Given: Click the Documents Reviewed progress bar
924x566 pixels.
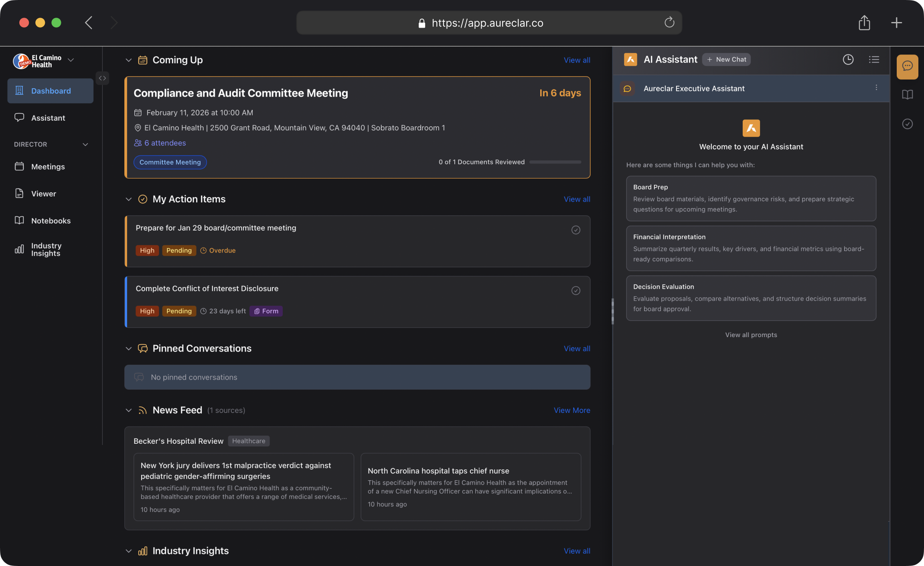Looking at the screenshot, I should coord(555,162).
